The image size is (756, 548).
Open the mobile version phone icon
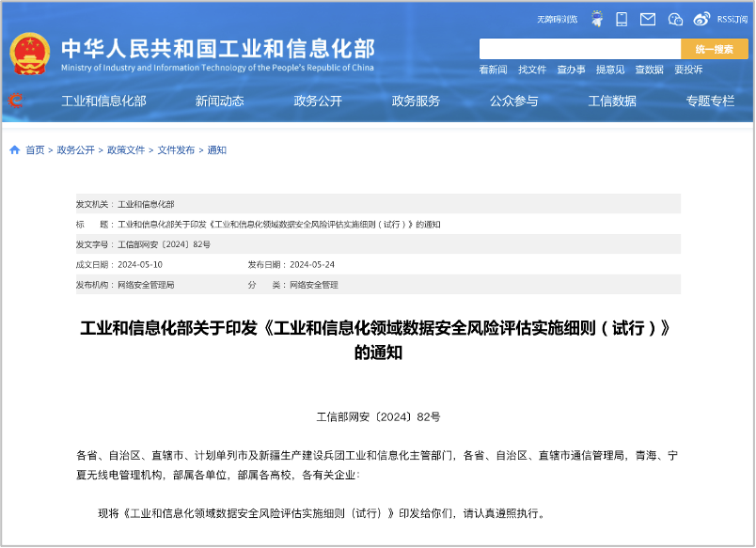click(622, 19)
